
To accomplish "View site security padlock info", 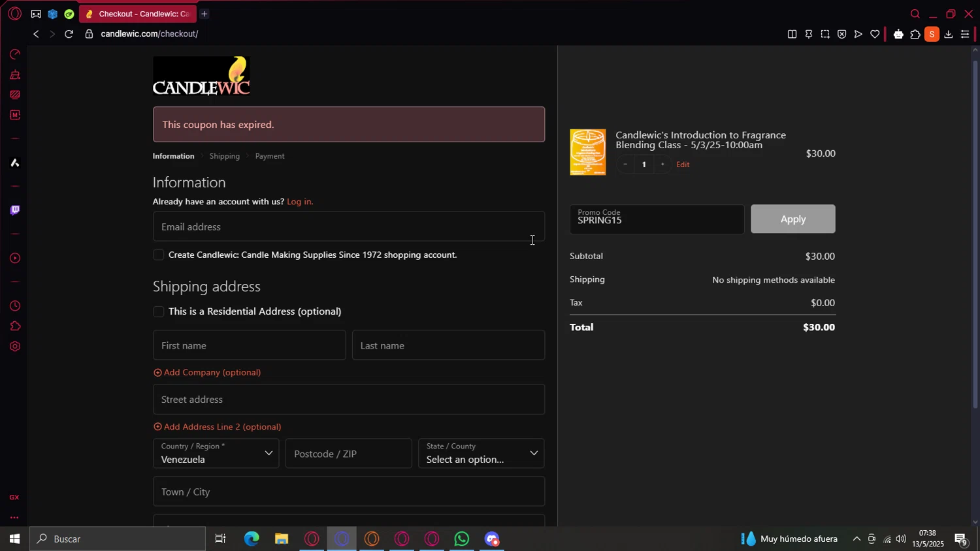I will 89,34.
